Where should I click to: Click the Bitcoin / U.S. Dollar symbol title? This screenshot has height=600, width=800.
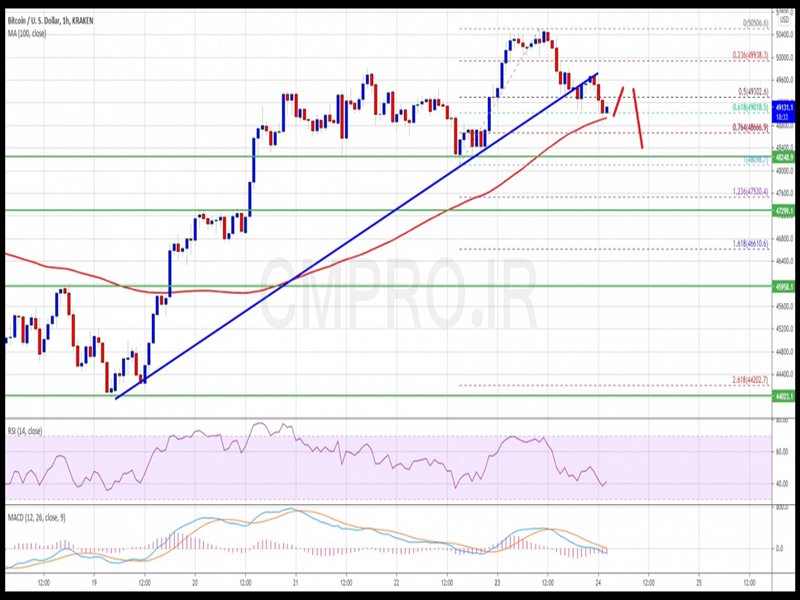(52, 18)
